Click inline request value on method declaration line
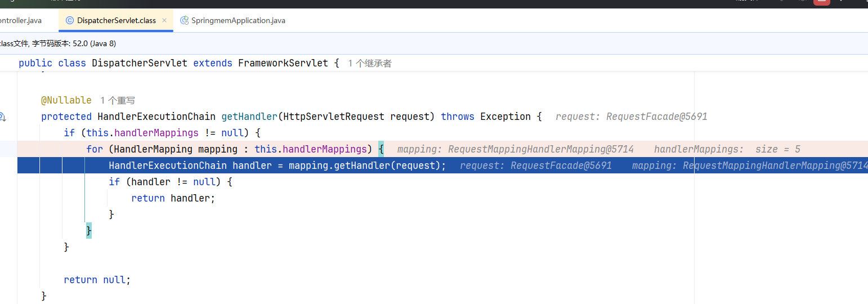The width and height of the screenshot is (868, 304). coord(631,117)
